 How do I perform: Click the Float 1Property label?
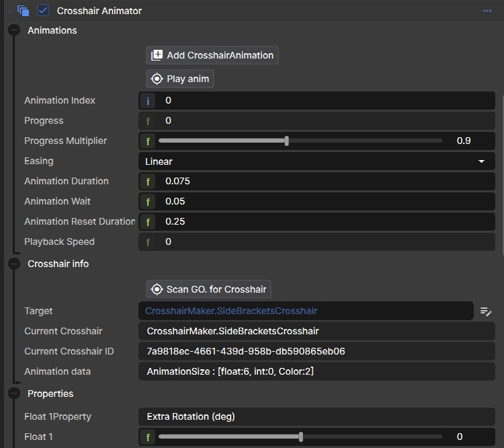tap(58, 416)
